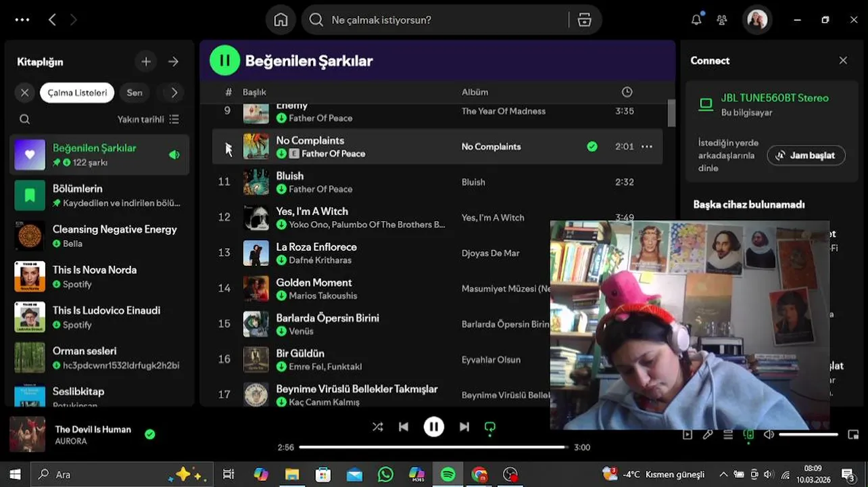Open The Devil Is Human cover art
This screenshot has width=868, height=487.
point(27,434)
